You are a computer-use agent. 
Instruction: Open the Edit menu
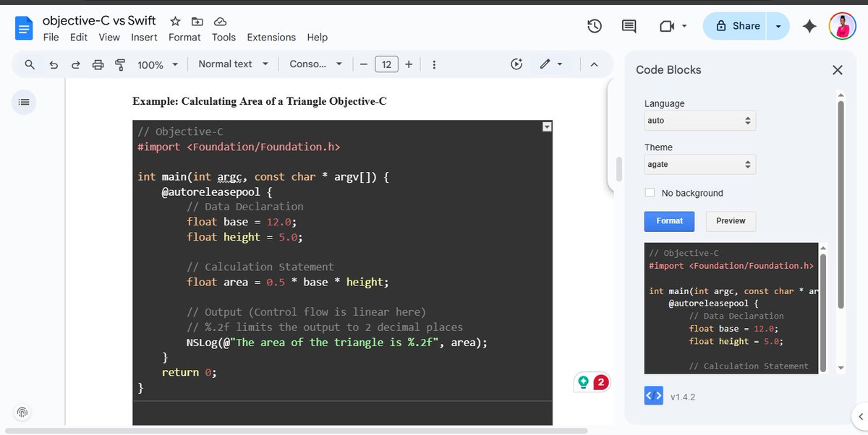click(79, 37)
